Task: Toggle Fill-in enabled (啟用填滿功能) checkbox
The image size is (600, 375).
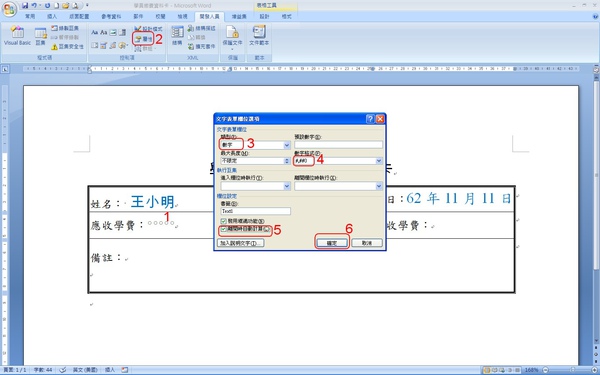Action: (223, 221)
